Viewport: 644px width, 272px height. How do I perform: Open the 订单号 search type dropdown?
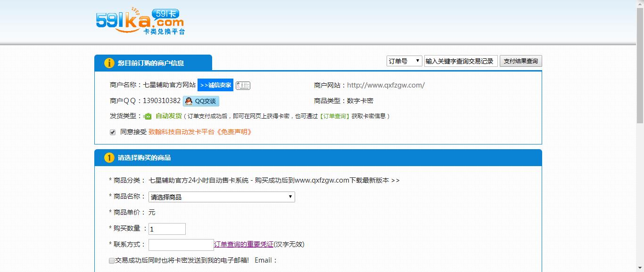pos(405,61)
